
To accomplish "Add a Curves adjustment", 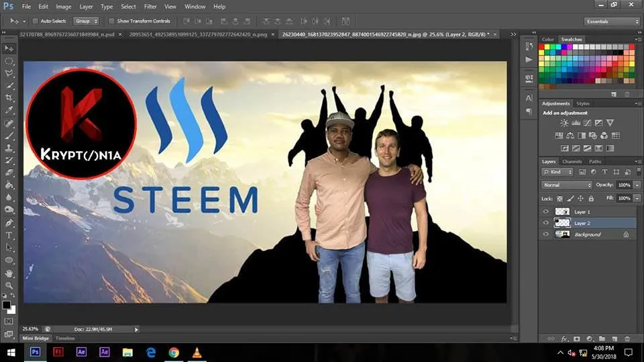I will click(588, 123).
